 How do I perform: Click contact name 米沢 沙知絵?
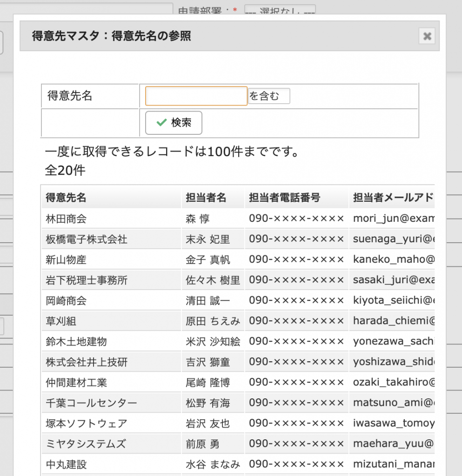tap(213, 342)
